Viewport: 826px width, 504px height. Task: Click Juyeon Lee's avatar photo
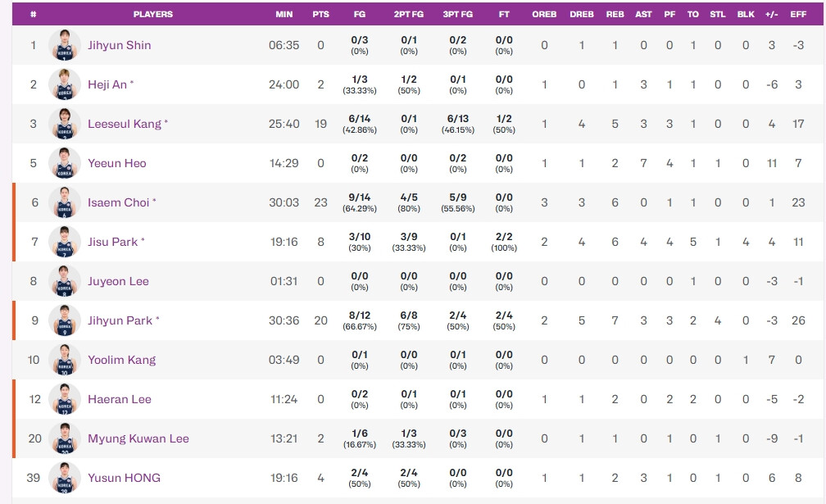coord(65,281)
